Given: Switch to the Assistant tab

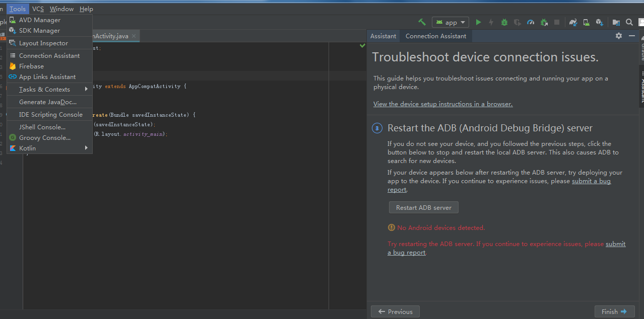Looking at the screenshot, I should coord(383,36).
